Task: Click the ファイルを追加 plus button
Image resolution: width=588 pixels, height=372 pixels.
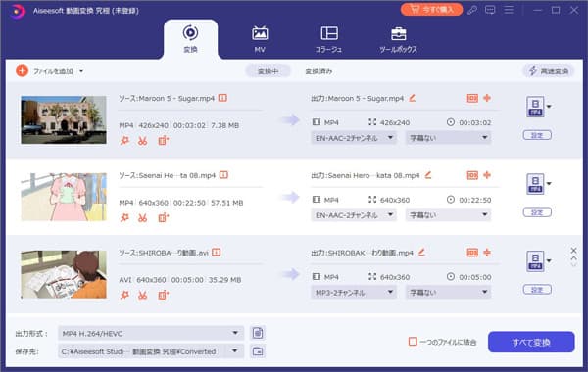Action: click(23, 70)
